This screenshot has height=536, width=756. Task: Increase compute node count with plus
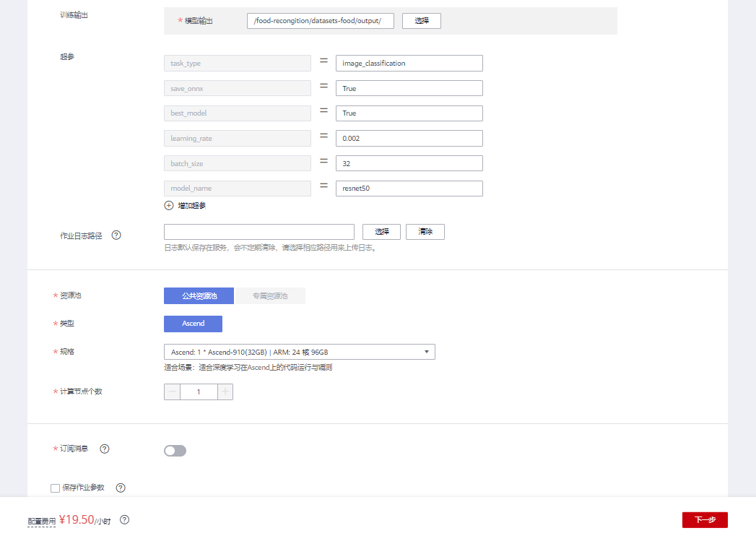coord(225,392)
